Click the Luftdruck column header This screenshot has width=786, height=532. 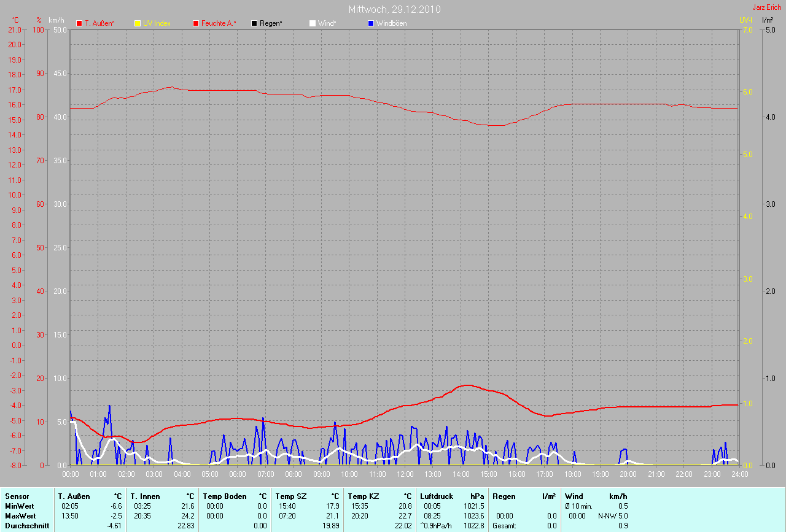tap(437, 496)
